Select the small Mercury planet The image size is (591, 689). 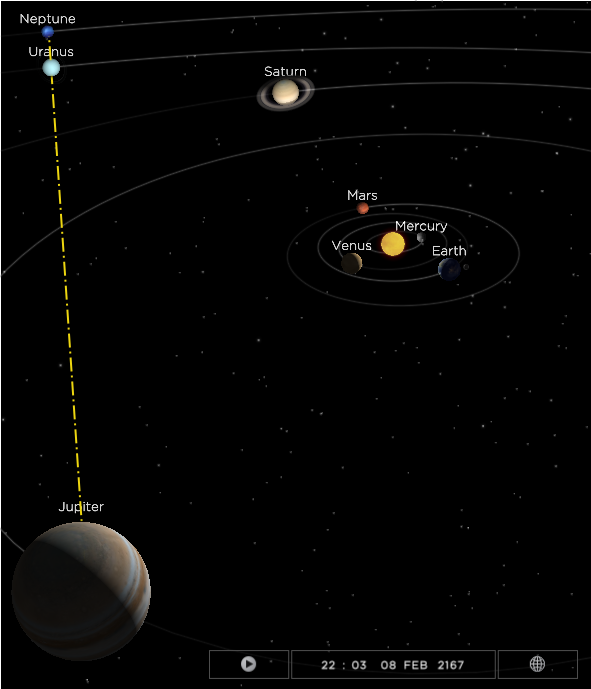click(421, 238)
